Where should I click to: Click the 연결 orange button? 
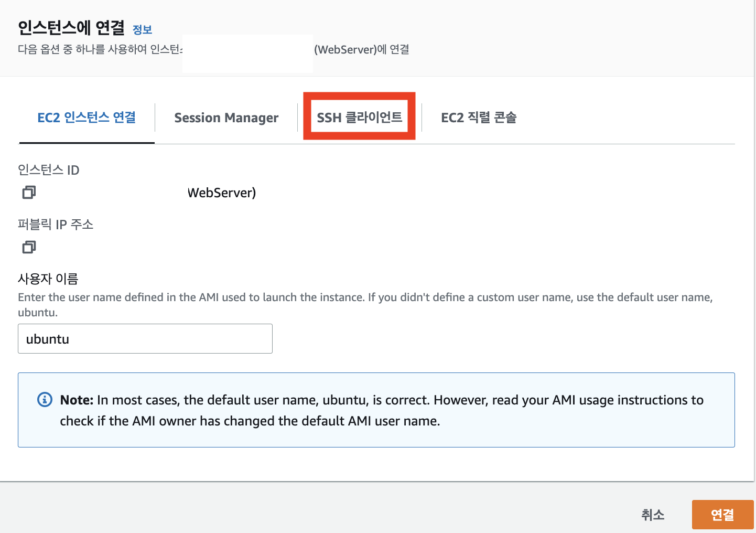tap(722, 515)
